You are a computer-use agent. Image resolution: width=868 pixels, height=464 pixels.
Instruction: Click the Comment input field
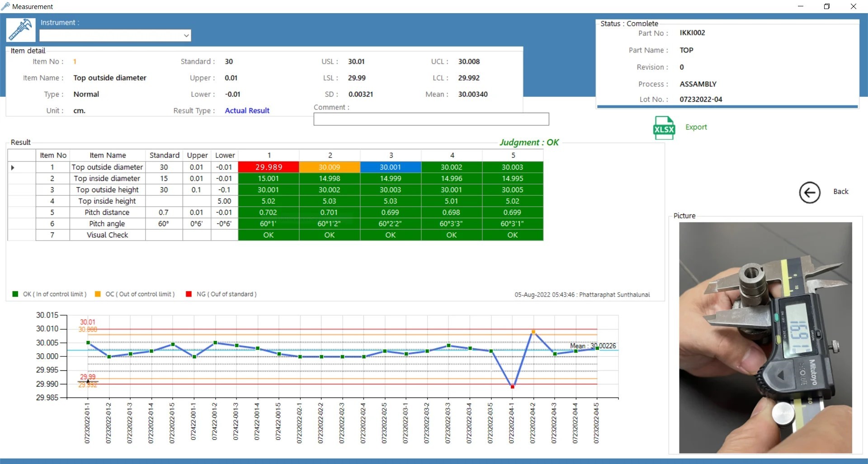point(431,119)
